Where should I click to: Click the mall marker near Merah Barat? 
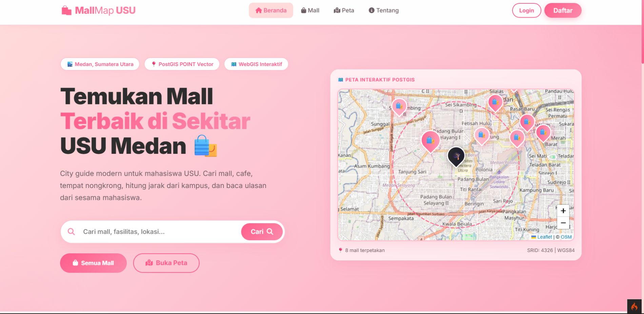pyautogui.click(x=543, y=133)
